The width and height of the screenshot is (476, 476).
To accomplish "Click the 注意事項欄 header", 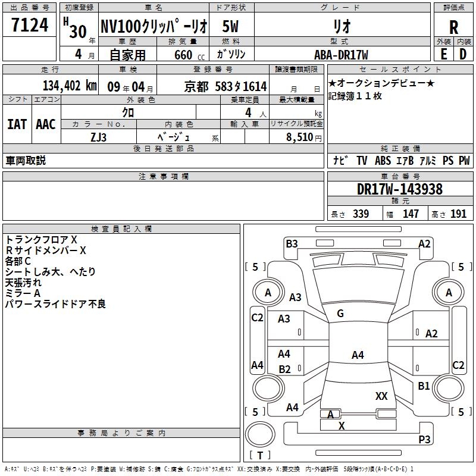I will coord(163,176).
